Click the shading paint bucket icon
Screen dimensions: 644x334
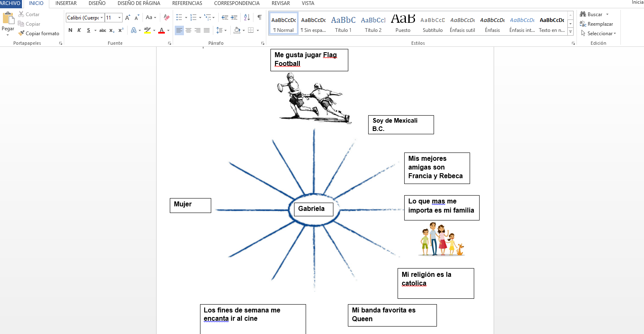point(237,30)
